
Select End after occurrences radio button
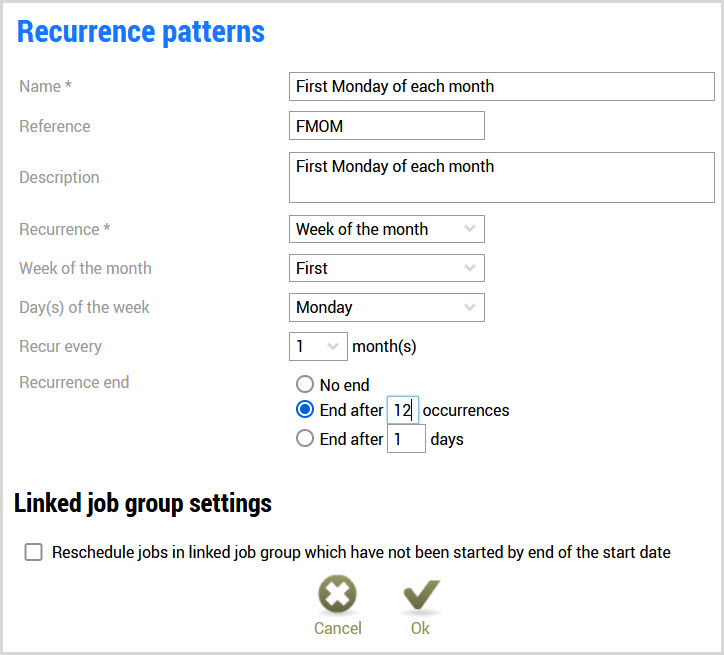(305, 410)
